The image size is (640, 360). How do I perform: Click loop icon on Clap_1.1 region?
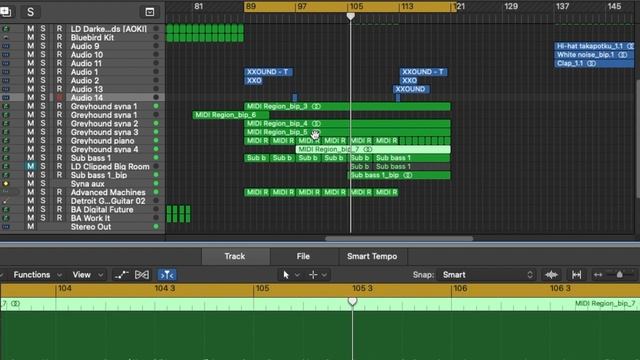591,63
